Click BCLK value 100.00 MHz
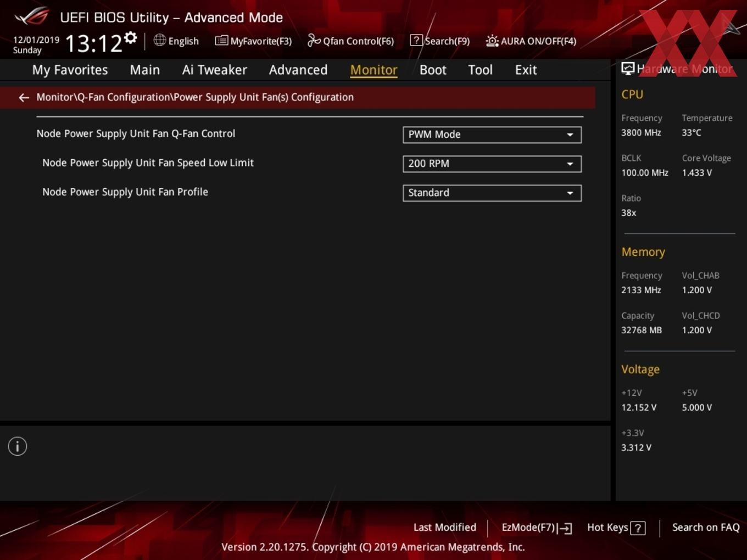The height and width of the screenshot is (560, 747). click(x=645, y=172)
